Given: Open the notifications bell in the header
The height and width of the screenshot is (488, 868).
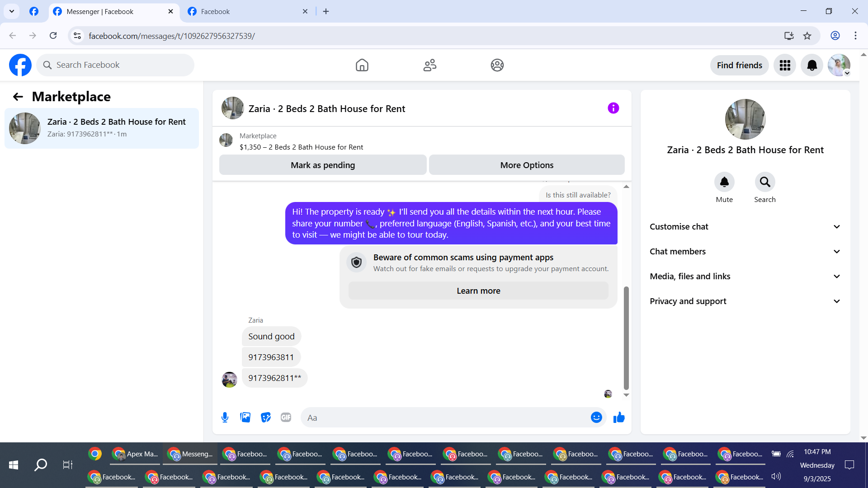Looking at the screenshot, I should pyautogui.click(x=812, y=66).
